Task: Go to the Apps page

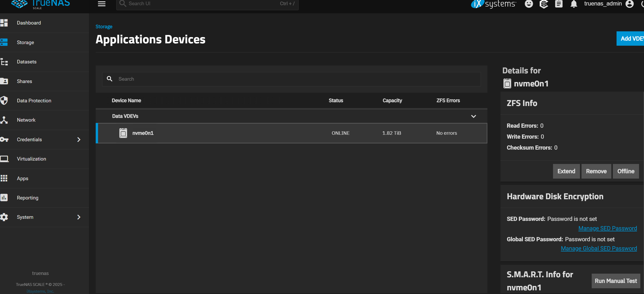Action: 22,178
